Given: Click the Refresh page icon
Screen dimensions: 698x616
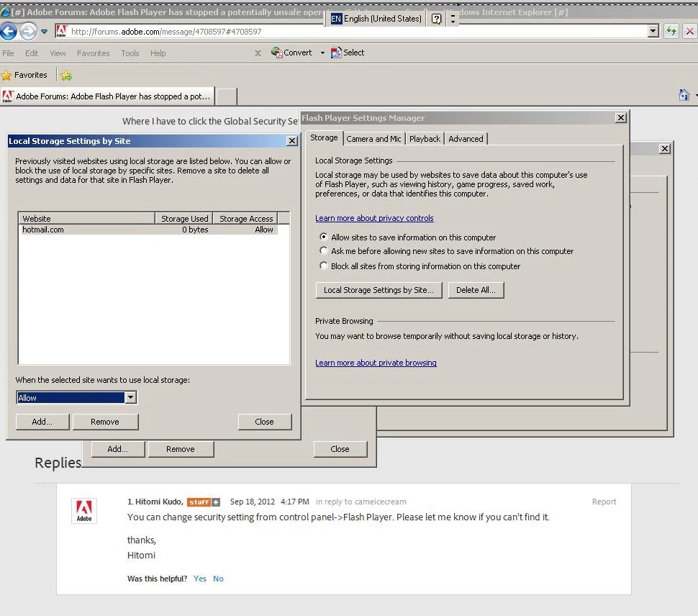Looking at the screenshot, I should tap(671, 31).
